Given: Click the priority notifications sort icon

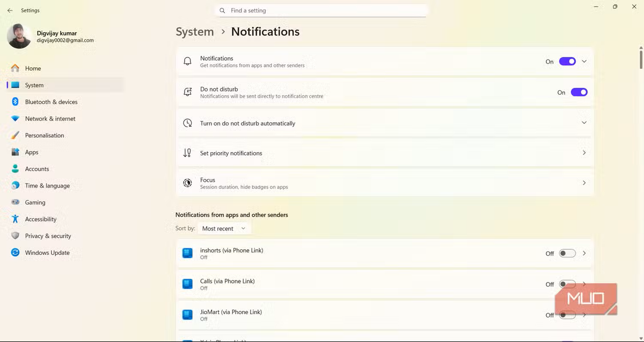Looking at the screenshot, I should 187,153.
